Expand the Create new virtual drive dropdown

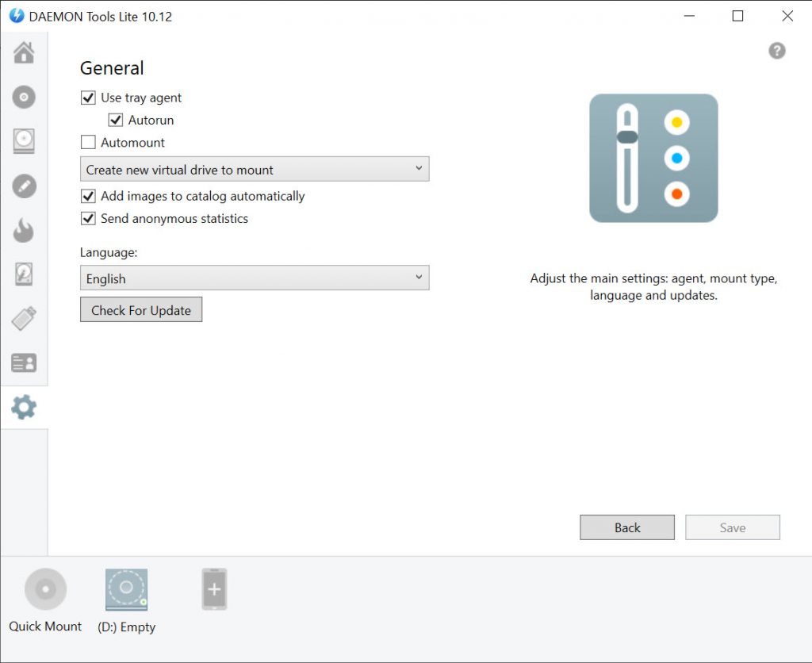(x=255, y=170)
